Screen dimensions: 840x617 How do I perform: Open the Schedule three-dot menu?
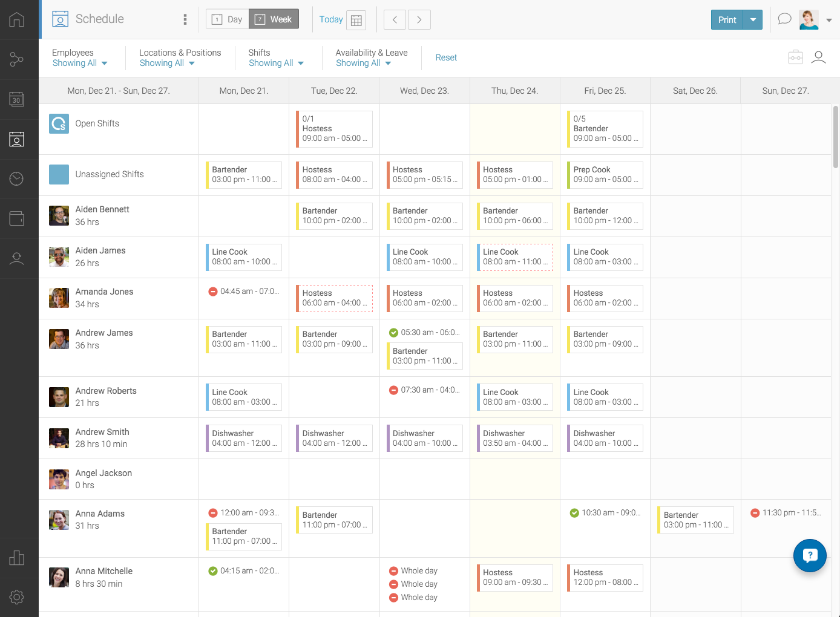[185, 19]
